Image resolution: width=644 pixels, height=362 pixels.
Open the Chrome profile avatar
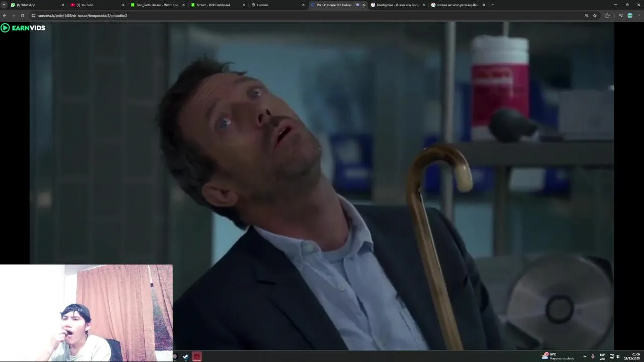pos(630,16)
